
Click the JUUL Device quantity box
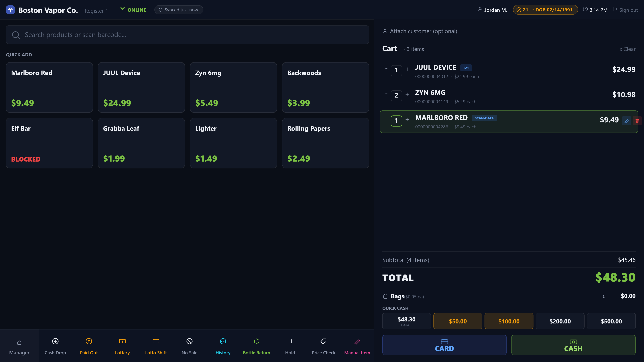(x=396, y=70)
